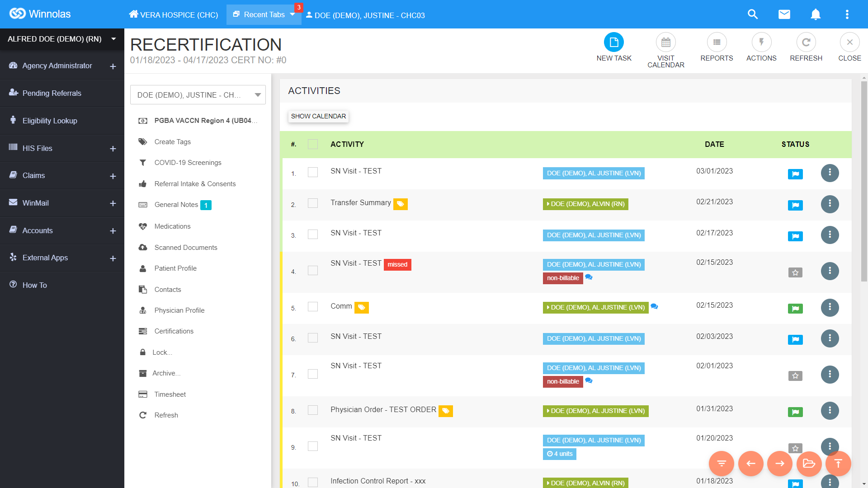The width and height of the screenshot is (868, 488).
Task: Click the orange filter floating button
Action: 722,464
